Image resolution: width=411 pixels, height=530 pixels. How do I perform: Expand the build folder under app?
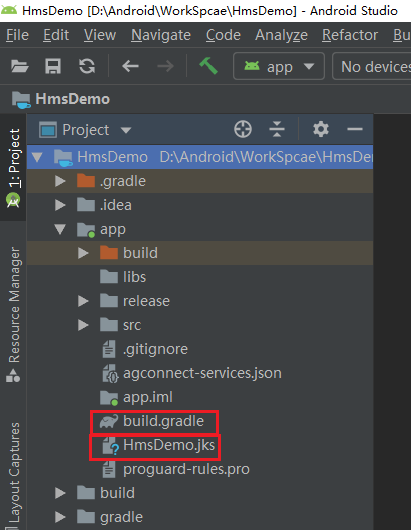[83, 253]
